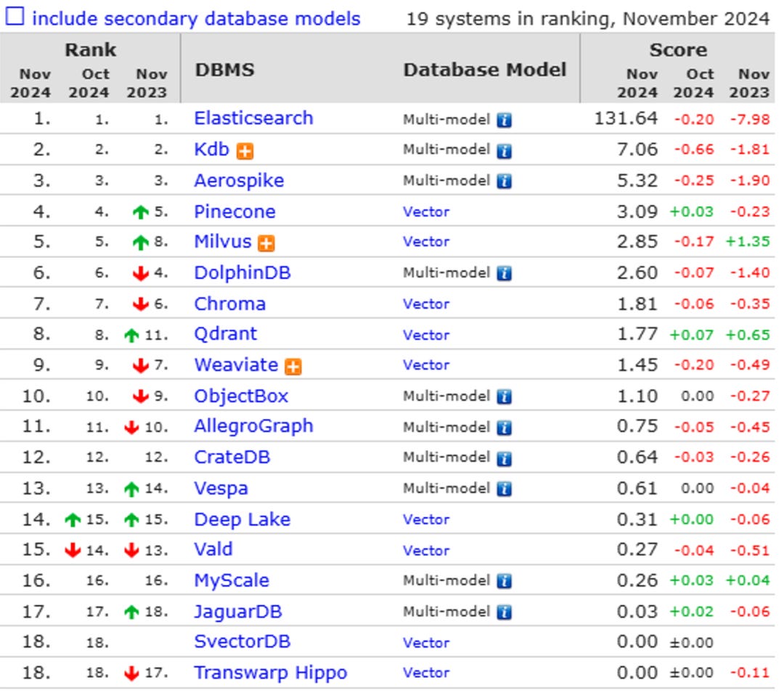784x693 pixels.
Task: Click the red down arrow in DolphinDB row
Action: click(141, 273)
